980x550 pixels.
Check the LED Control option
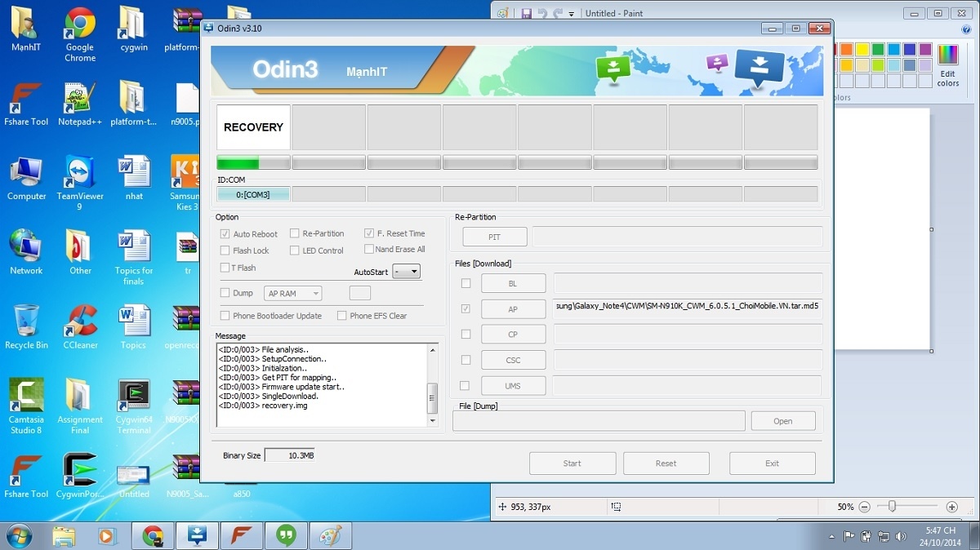295,251
